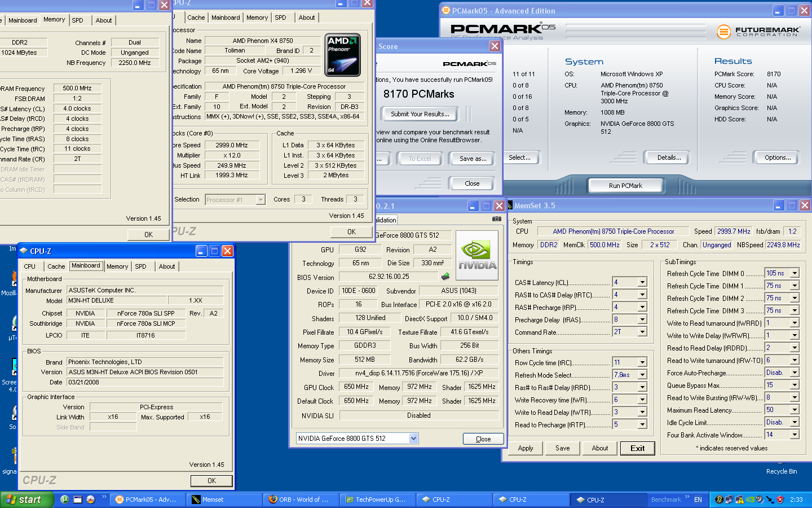Expand the quick launch overflow chevron
The width and height of the screenshot is (812, 508).
pyautogui.click(x=104, y=497)
